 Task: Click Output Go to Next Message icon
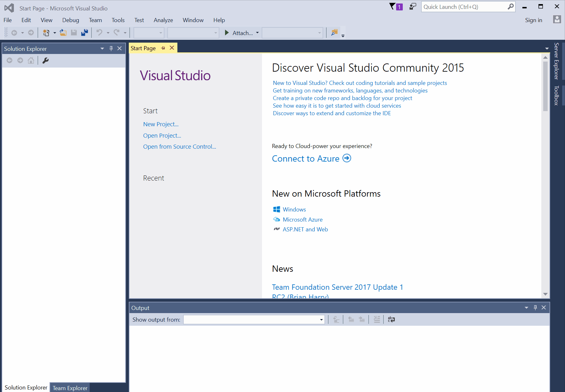point(362,319)
